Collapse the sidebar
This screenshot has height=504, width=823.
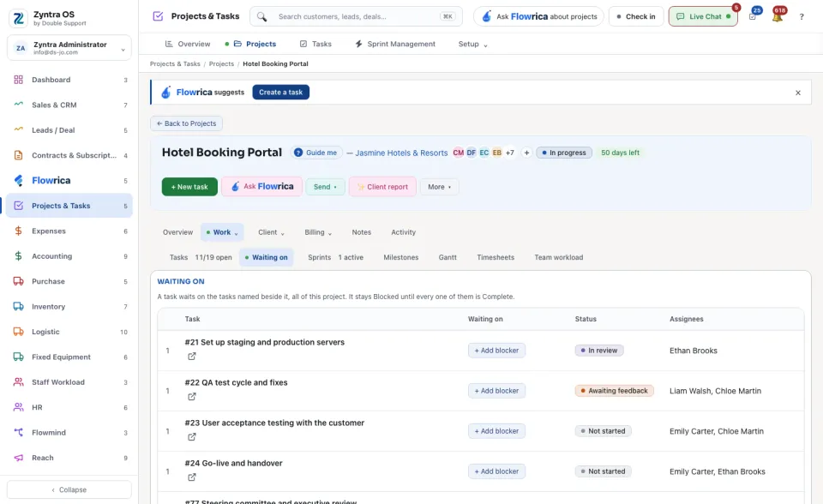(69, 489)
